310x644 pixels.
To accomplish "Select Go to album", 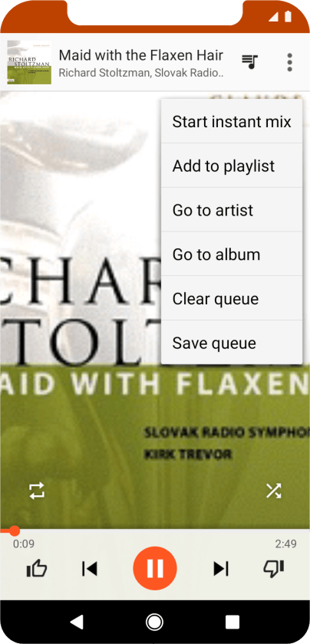I will (x=232, y=255).
